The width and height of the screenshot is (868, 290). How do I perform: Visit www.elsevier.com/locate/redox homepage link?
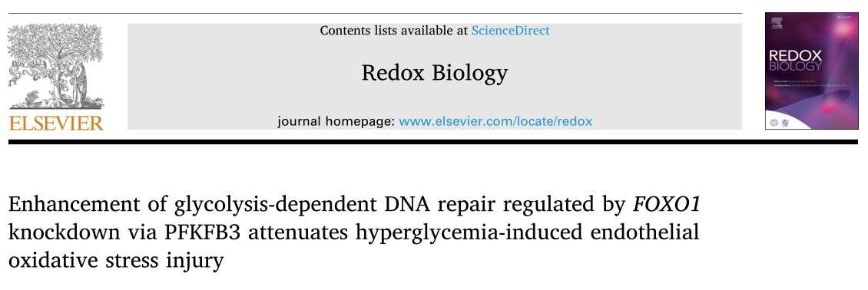click(x=495, y=121)
